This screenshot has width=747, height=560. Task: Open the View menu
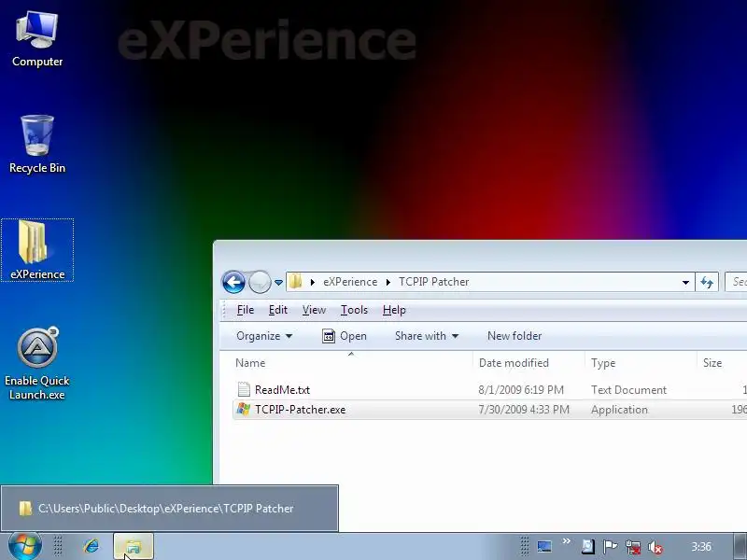click(314, 310)
